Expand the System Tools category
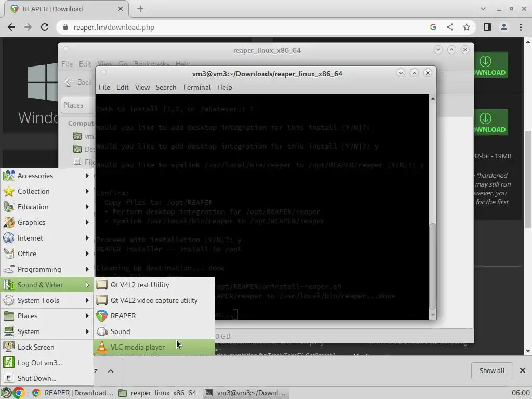This screenshot has width=532, height=399. (47, 300)
